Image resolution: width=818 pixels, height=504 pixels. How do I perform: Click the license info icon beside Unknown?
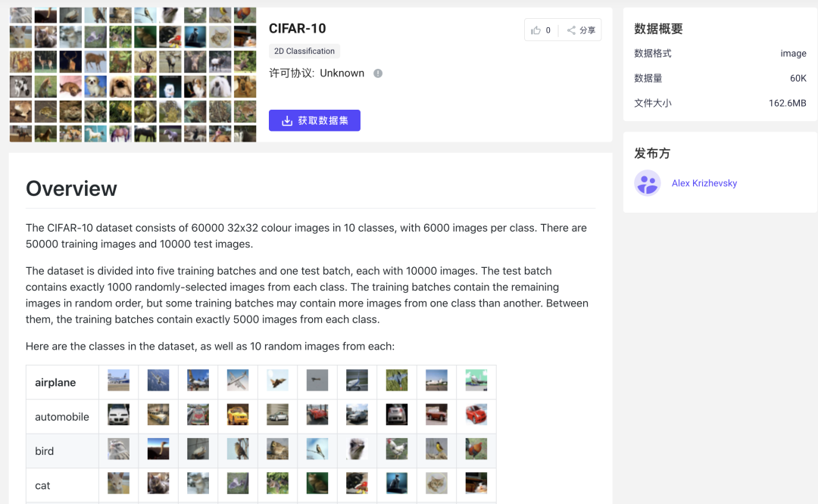click(378, 73)
